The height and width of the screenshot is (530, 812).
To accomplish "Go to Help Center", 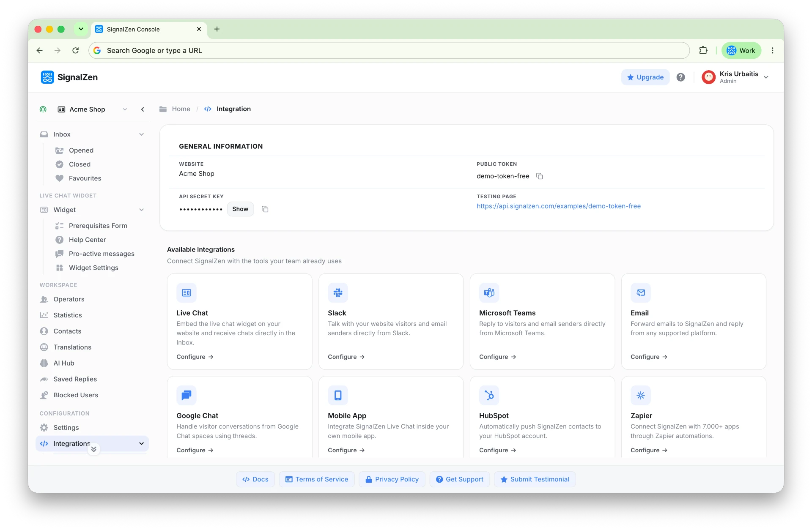I will click(x=87, y=240).
